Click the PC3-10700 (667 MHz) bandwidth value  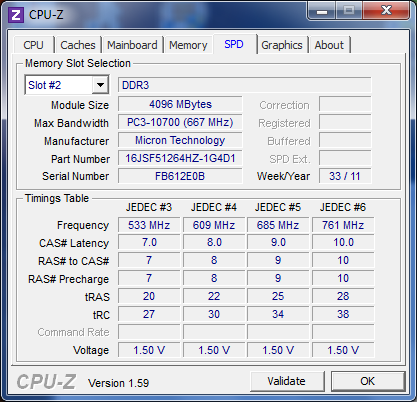pos(180,122)
